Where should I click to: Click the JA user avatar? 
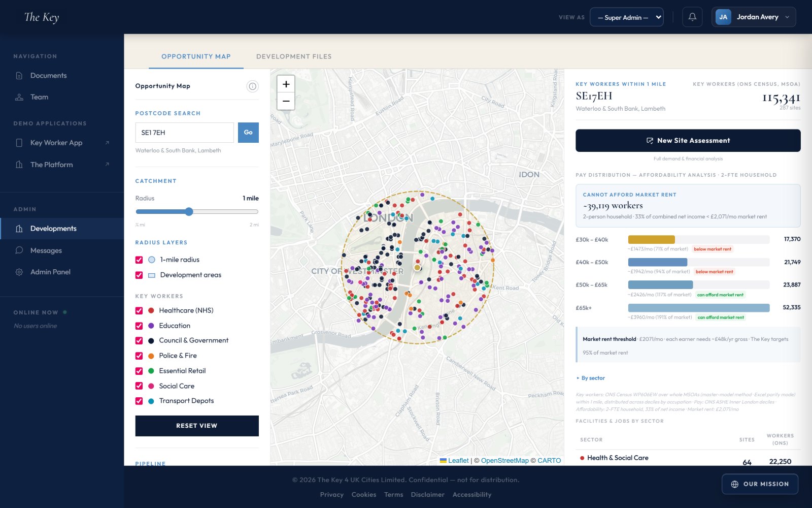(723, 17)
